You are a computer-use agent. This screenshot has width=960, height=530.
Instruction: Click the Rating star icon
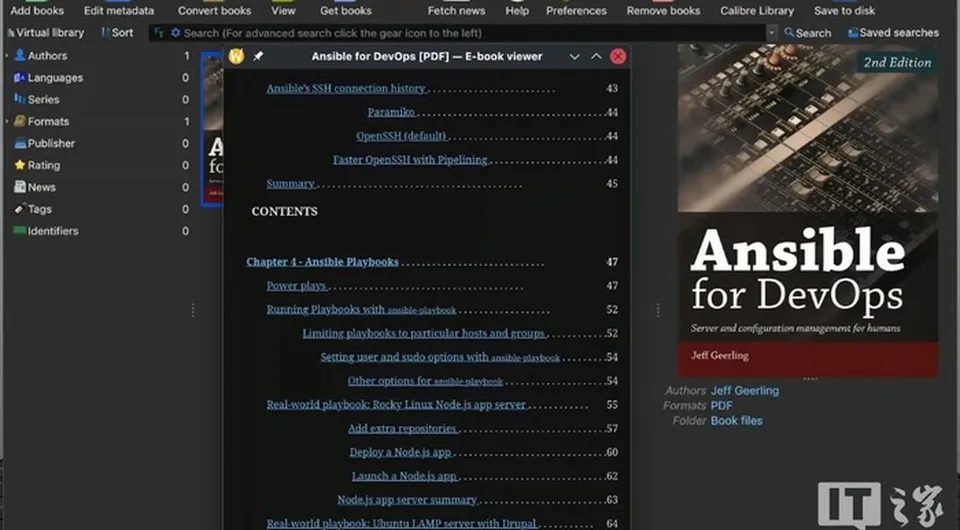tap(20, 165)
